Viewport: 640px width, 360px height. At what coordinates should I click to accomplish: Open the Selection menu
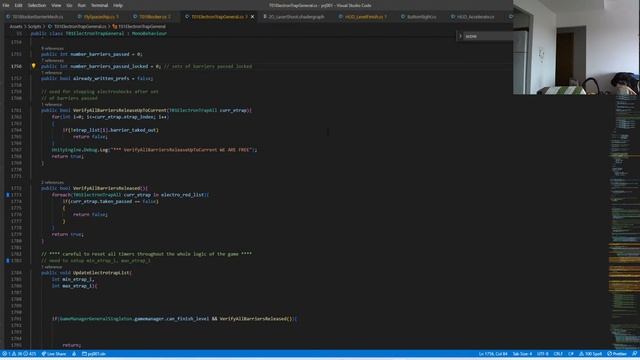click(37, 5)
